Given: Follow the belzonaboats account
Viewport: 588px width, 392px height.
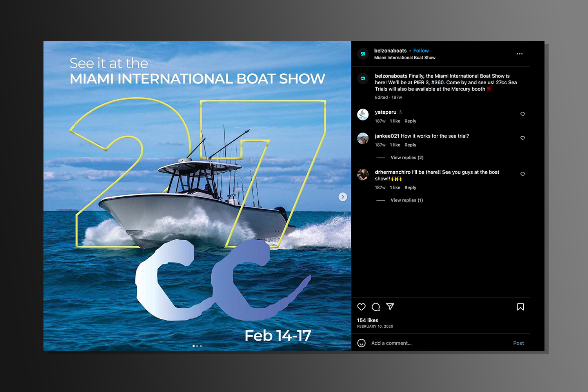Looking at the screenshot, I should coord(421,51).
